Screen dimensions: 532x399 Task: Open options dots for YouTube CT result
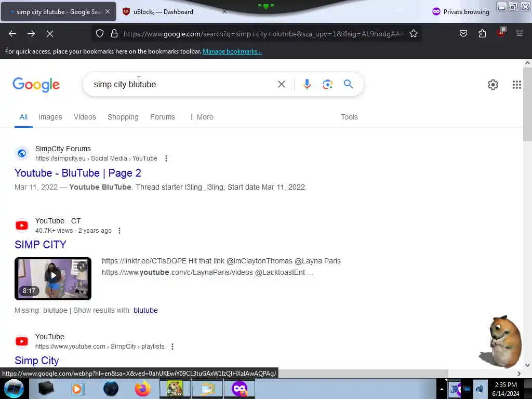click(x=119, y=231)
